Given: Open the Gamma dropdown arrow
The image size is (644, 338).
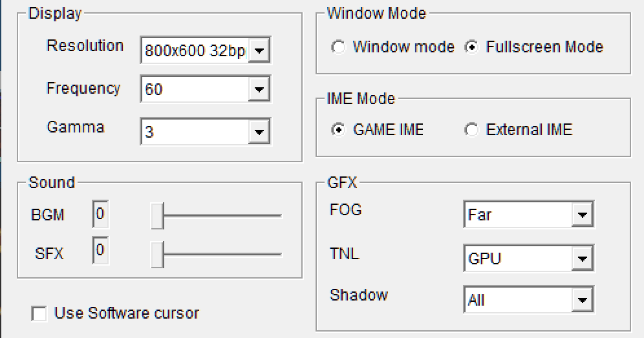Looking at the screenshot, I should click(x=259, y=132).
